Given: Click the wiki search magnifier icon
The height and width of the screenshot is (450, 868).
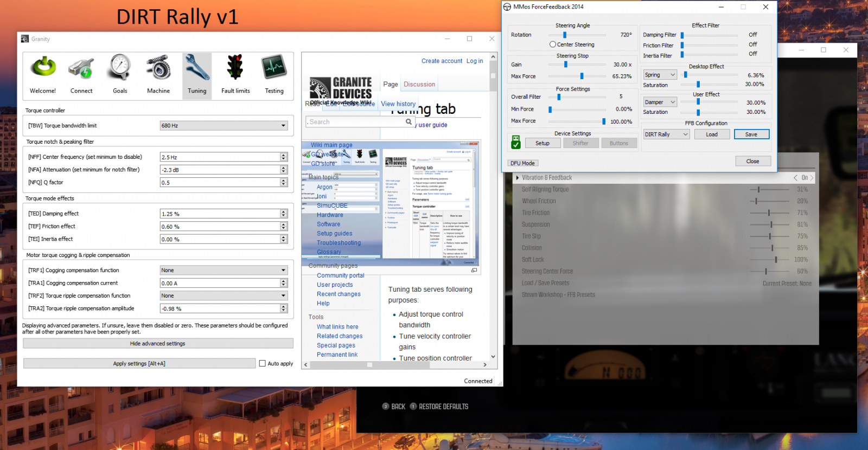Looking at the screenshot, I should click(409, 122).
